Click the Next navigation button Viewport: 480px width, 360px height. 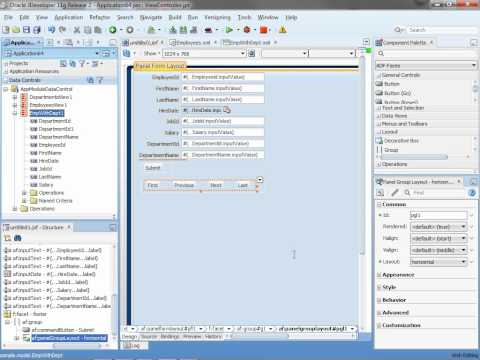216,185
